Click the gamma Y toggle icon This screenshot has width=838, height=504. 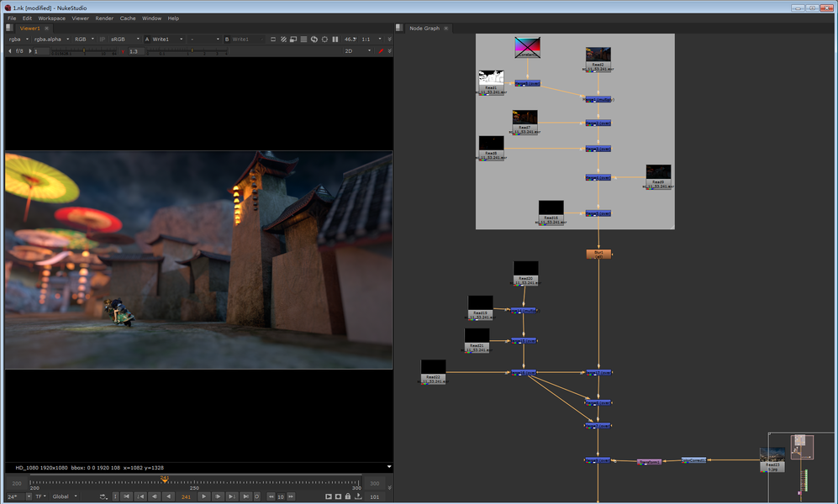(123, 51)
